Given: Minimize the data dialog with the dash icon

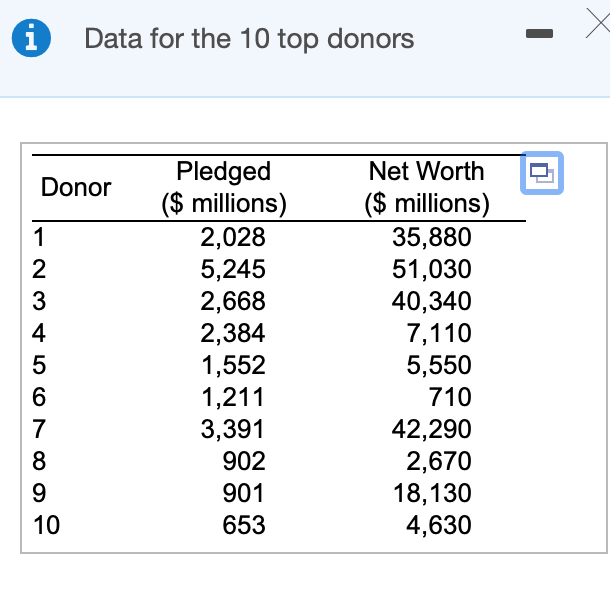Looking at the screenshot, I should point(539,33).
